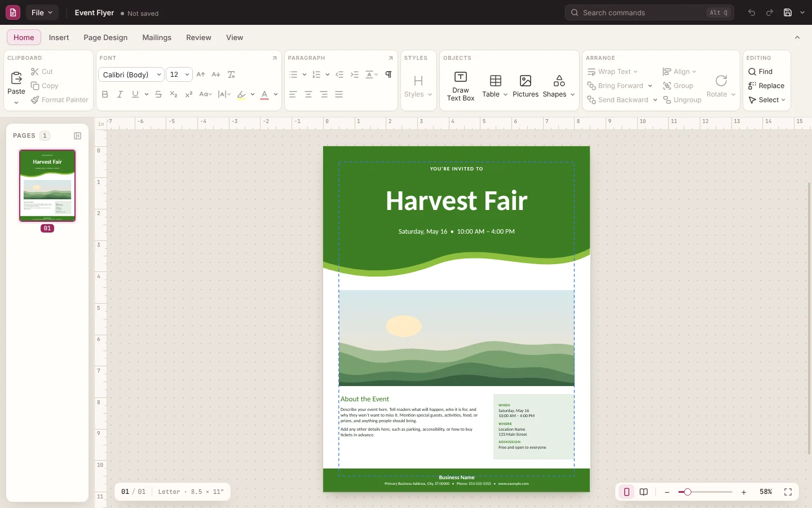This screenshot has height=508, width=812.
Task: Click the zoom slider handle
Action: click(x=687, y=492)
